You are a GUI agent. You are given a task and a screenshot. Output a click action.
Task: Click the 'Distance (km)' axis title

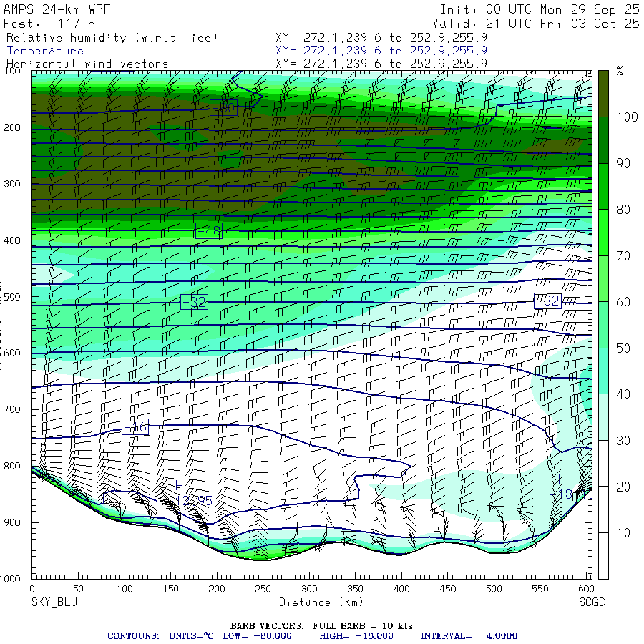click(321, 602)
